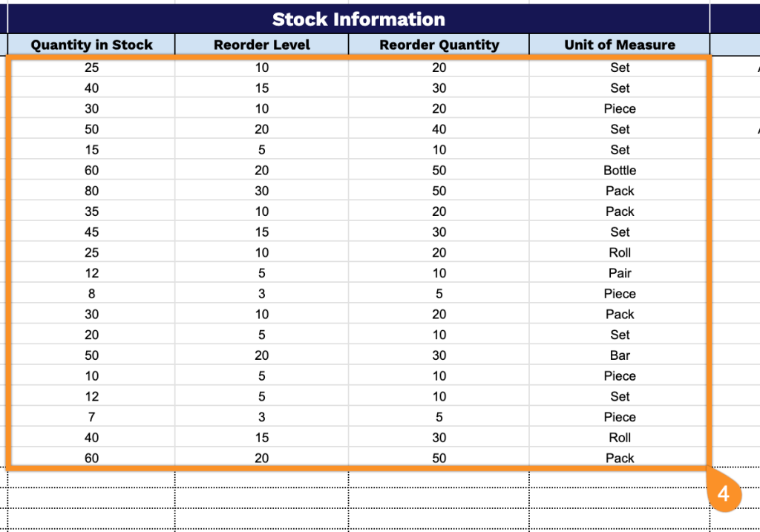The height and width of the screenshot is (532, 760).
Task: Select Reorder Quantity cell showing 40
Action: (439, 129)
